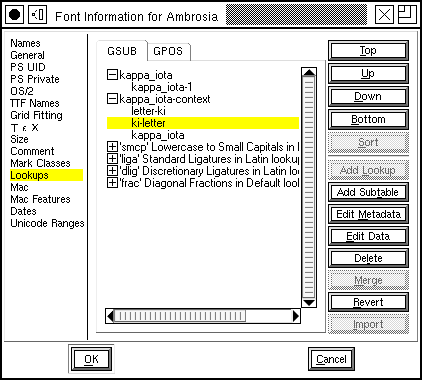
Task: Expand the 'frac' Diagonal Fractions lookup
Action: [x=112, y=183]
